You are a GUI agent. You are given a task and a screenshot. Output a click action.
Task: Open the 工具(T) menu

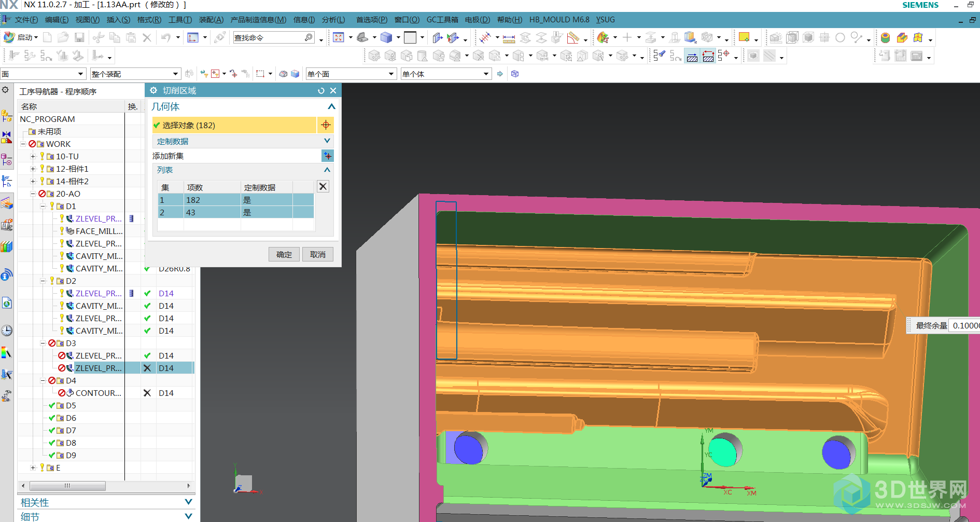180,20
